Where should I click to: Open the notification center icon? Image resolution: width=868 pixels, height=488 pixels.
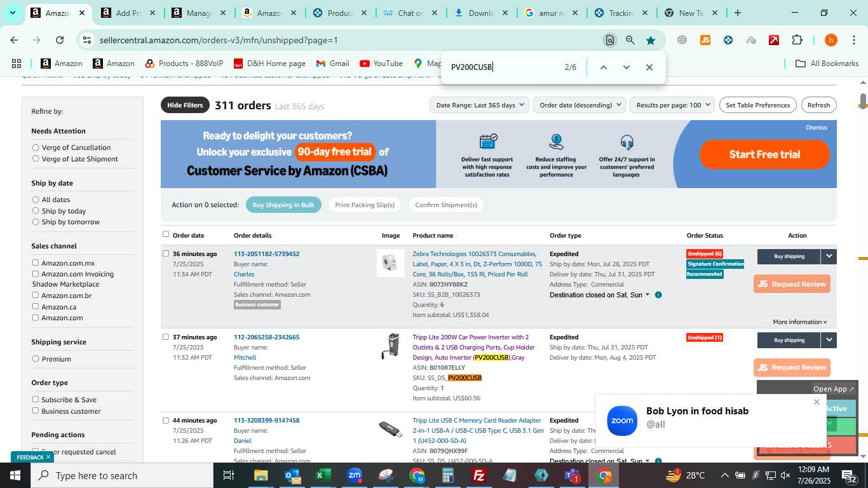(850, 475)
